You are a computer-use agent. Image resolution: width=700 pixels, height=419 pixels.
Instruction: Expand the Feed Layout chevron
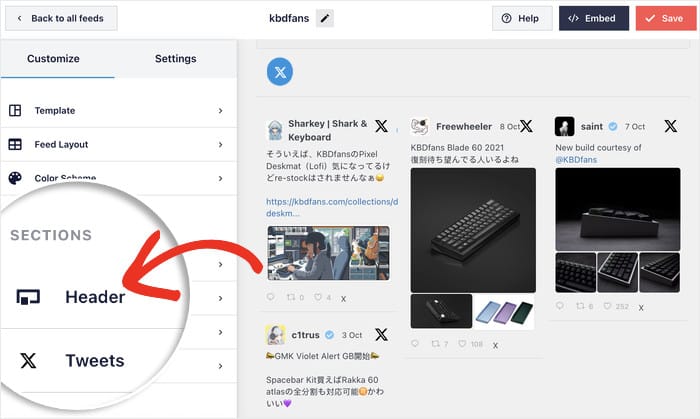220,145
